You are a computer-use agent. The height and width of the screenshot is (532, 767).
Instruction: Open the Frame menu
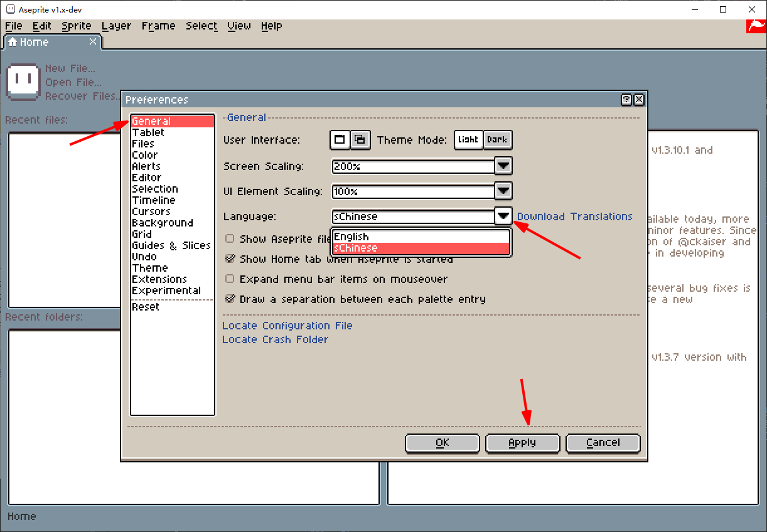(x=158, y=26)
